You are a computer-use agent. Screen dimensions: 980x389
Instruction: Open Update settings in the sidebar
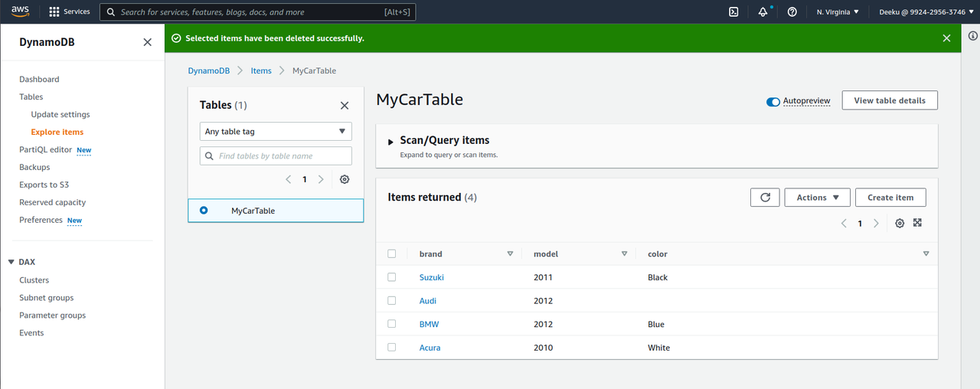tap(60, 115)
